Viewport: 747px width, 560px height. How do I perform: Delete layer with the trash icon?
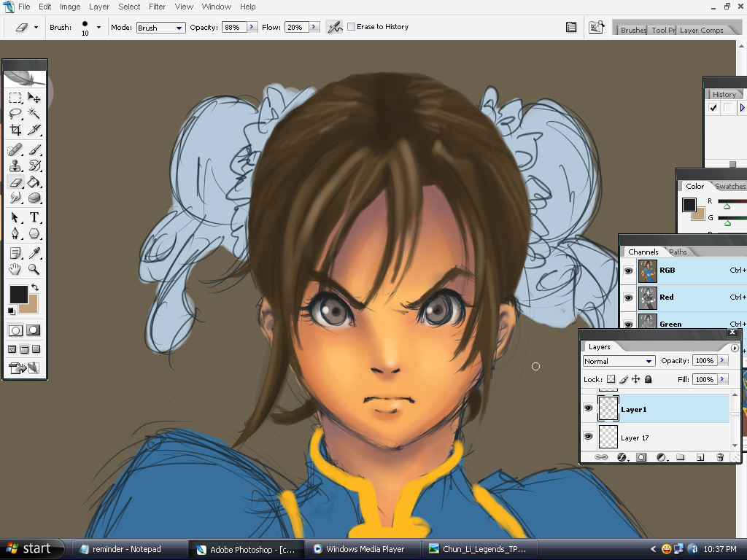coord(720,458)
